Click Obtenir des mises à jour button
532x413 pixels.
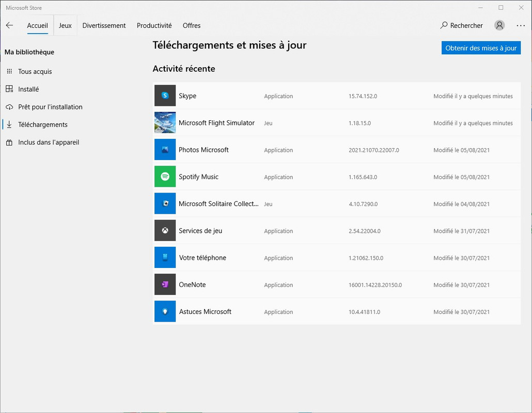pyautogui.click(x=481, y=48)
